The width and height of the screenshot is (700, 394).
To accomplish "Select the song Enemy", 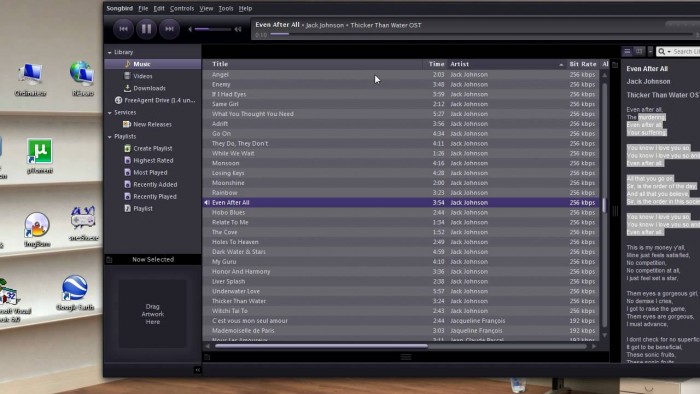I will click(400, 84).
